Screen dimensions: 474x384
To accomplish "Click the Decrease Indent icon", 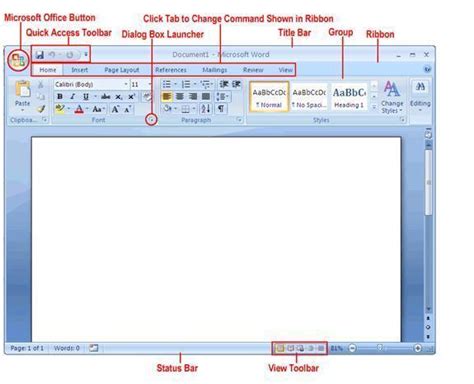I will (x=224, y=84).
